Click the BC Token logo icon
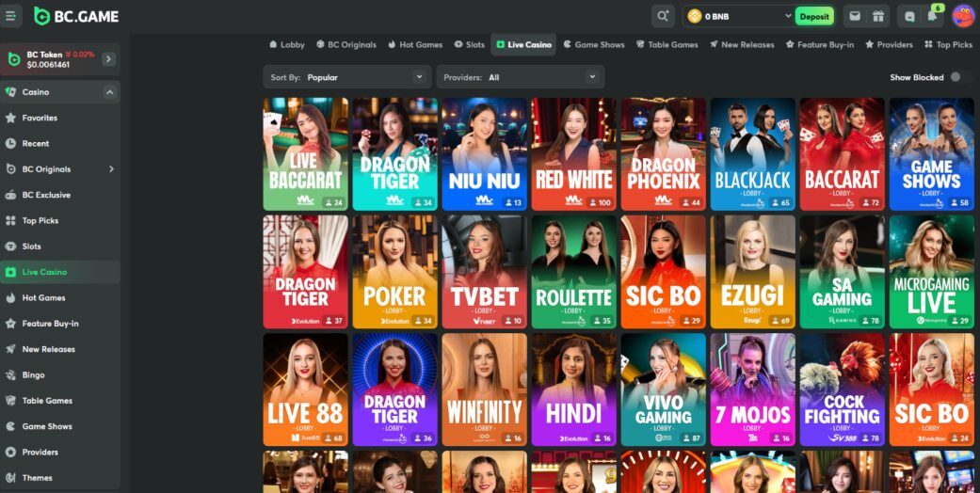This screenshot has height=493, width=980. pyautogui.click(x=14, y=59)
